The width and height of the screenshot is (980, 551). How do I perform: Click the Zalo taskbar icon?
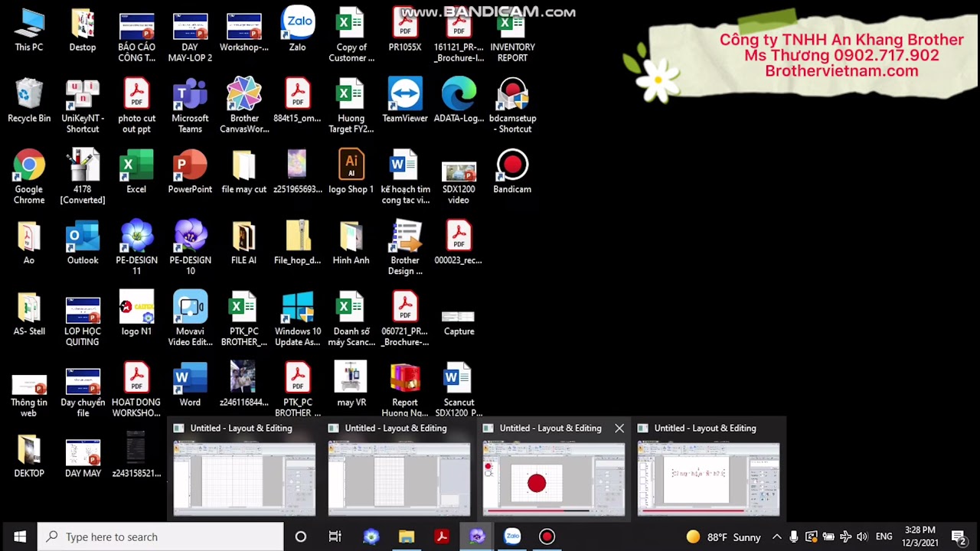pos(512,536)
